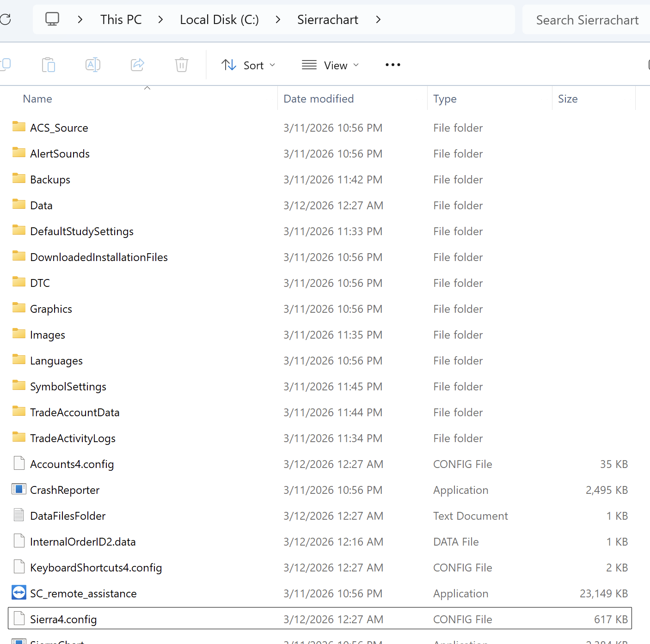This screenshot has width=650, height=644.
Task: Click Local Disk (C:) in the breadcrumb
Action: [220, 19]
